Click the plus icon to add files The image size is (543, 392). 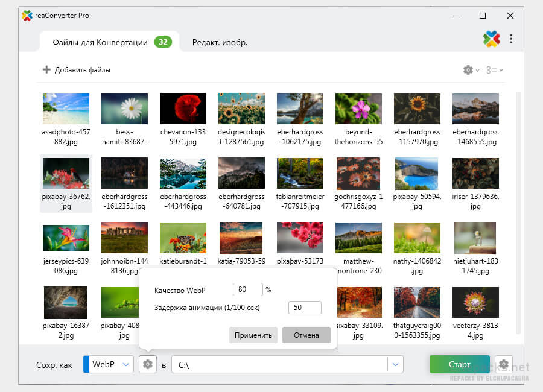click(x=46, y=70)
